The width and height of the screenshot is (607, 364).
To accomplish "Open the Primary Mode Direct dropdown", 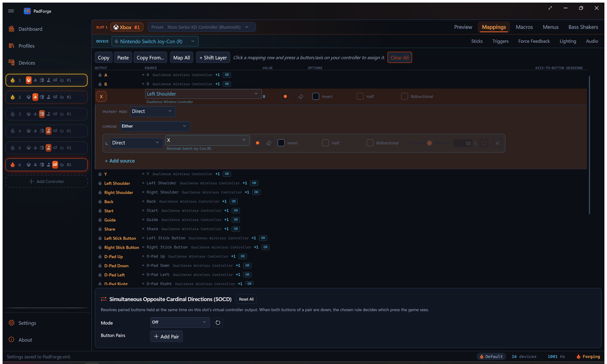I will pos(153,112).
